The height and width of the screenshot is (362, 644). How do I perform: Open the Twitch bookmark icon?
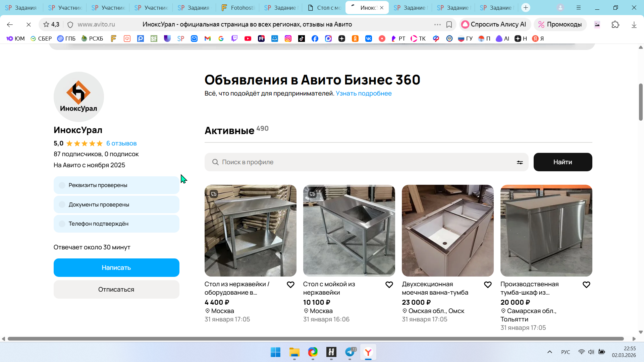point(234,39)
